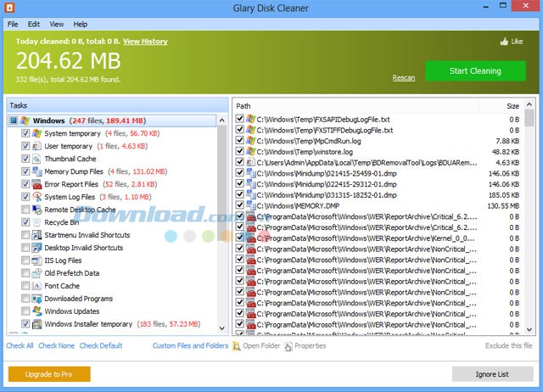543x392 pixels.
Task: Click the Glary Disk Cleaner app icon
Action: 9,8
